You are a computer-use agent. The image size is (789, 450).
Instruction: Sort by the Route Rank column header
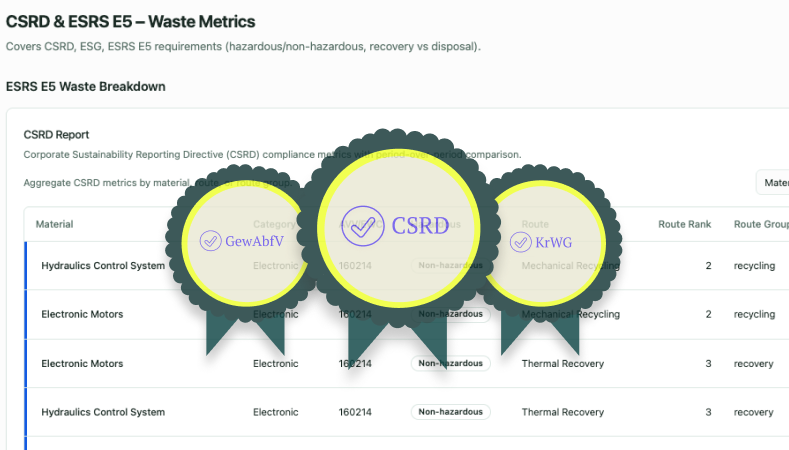pos(684,224)
